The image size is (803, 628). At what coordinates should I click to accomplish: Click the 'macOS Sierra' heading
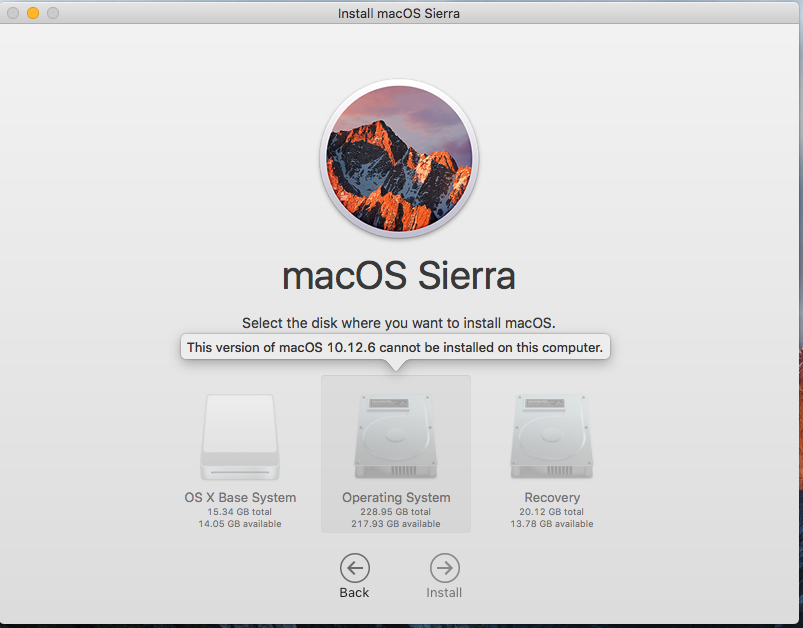398,276
